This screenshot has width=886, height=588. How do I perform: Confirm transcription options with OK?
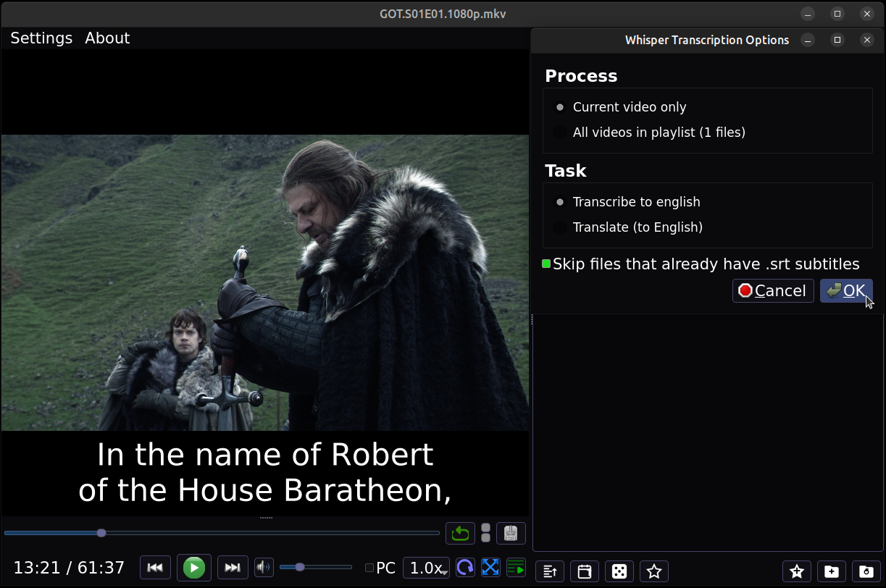pyautogui.click(x=846, y=290)
